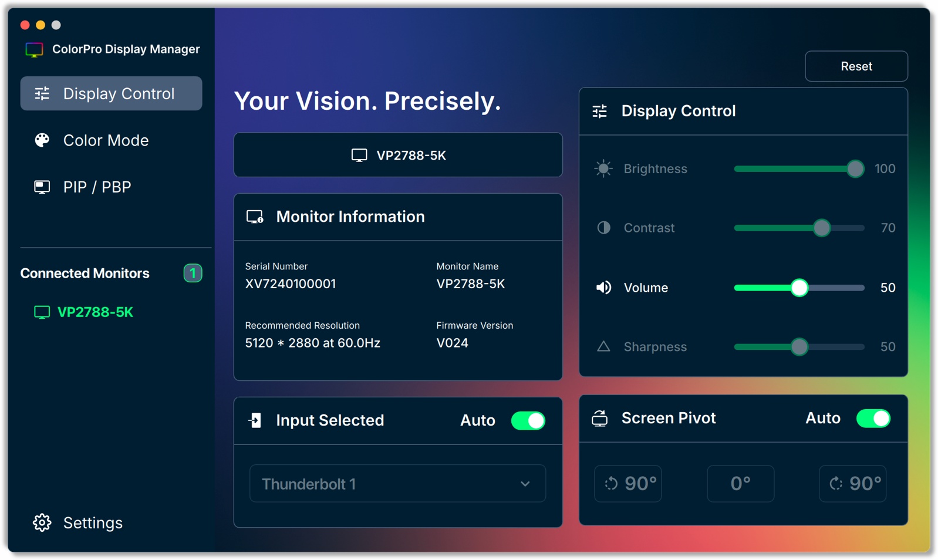Viewport: 938px width, 560px height.
Task: Click the Monitor Name value VP2788-5K
Action: [471, 284]
